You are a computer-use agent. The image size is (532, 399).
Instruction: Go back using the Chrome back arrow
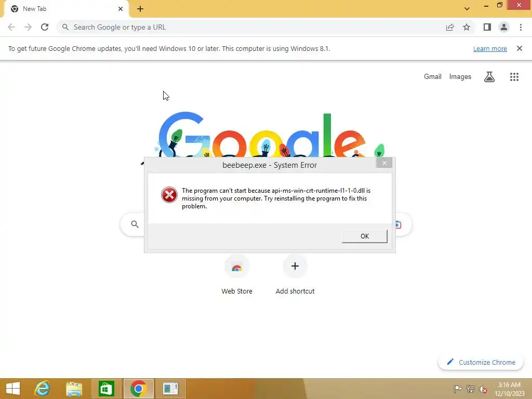[11, 27]
